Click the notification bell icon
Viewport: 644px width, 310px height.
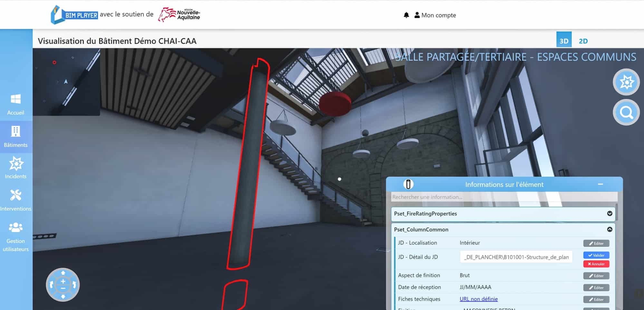click(x=406, y=15)
